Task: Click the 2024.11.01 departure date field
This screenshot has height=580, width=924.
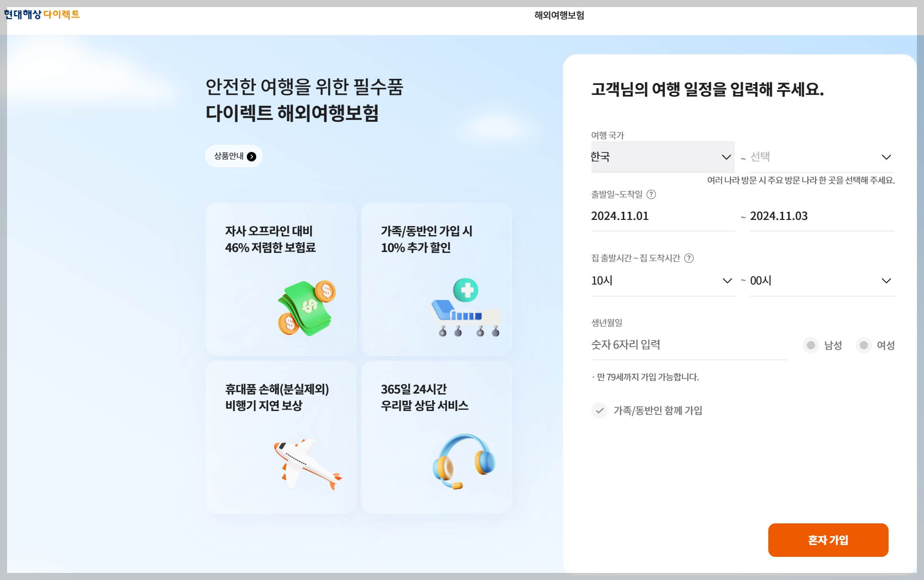Action: 620,216
